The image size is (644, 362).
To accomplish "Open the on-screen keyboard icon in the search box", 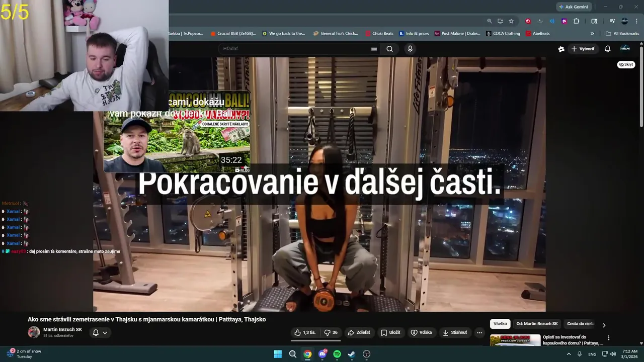I will pyautogui.click(x=374, y=49).
